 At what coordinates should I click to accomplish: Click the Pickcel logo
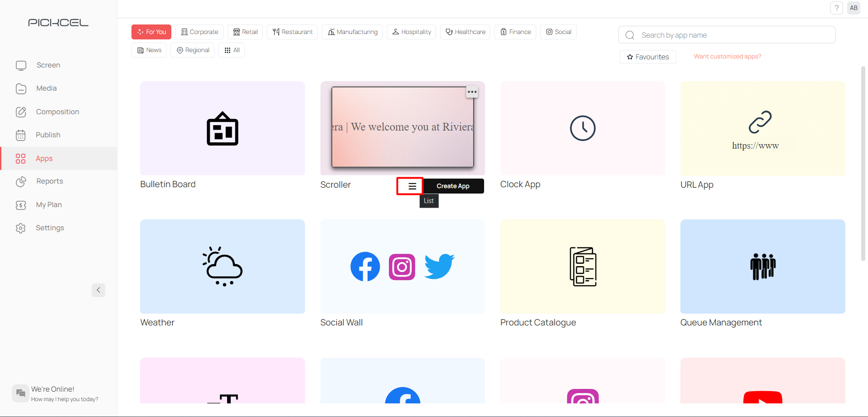[58, 23]
